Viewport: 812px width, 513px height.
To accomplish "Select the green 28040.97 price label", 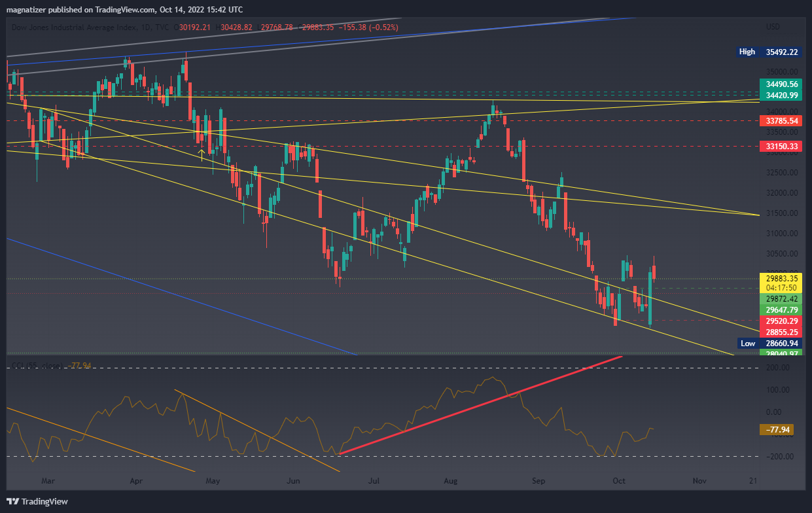I will 782,353.
